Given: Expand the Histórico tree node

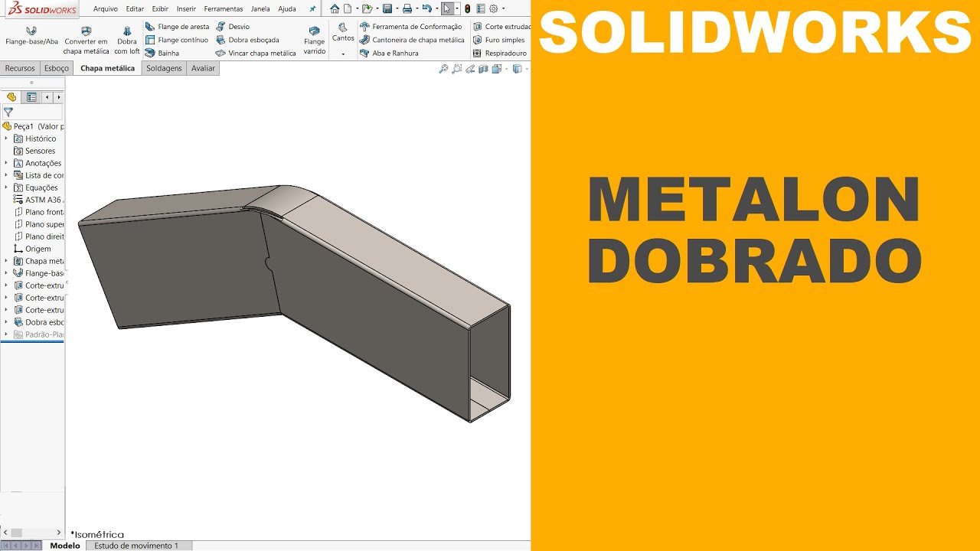Looking at the screenshot, I should pyautogui.click(x=6, y=139).
